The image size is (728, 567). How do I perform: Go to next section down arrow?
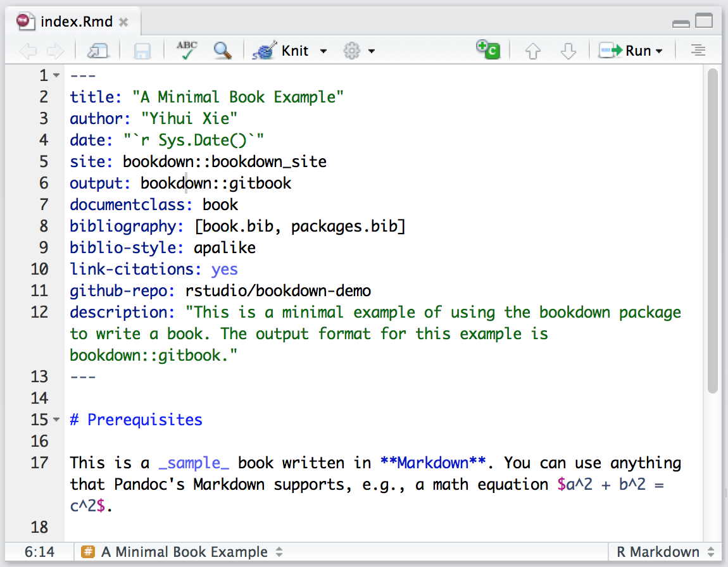tap(568, 51)
